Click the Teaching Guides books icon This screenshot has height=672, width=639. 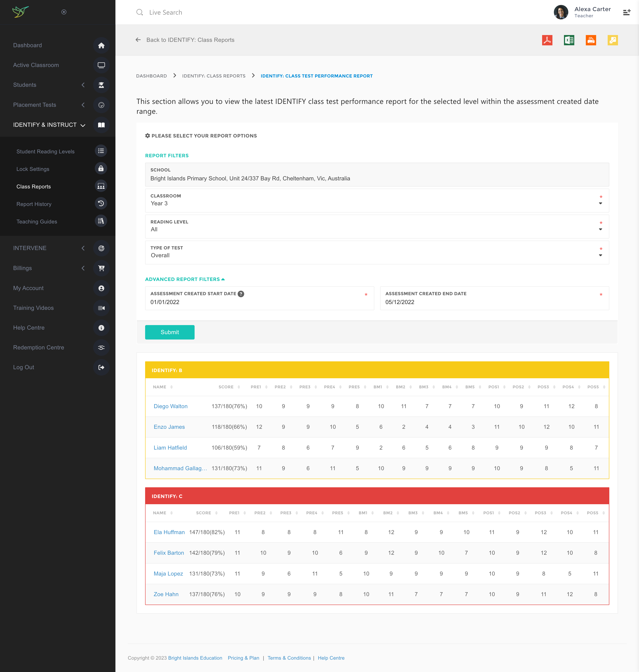coord(101,221)
